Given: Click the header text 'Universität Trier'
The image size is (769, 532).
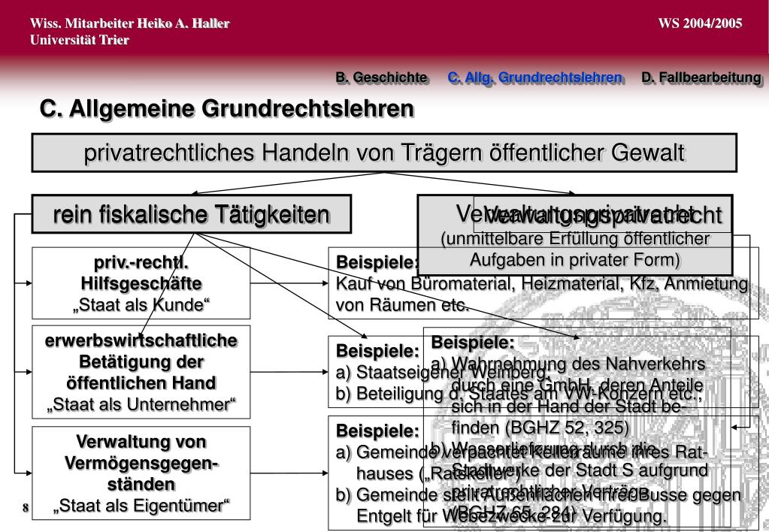Looking at the screenshot, I should pos(80,41).
